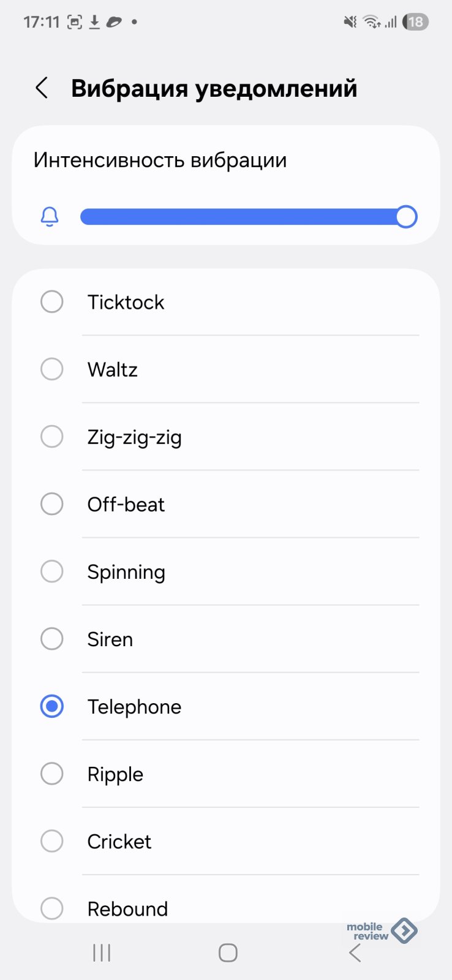Tap the bell icon beside the intensity slider
This screenshot has height=980, width=452.
(x=50, y=217)
